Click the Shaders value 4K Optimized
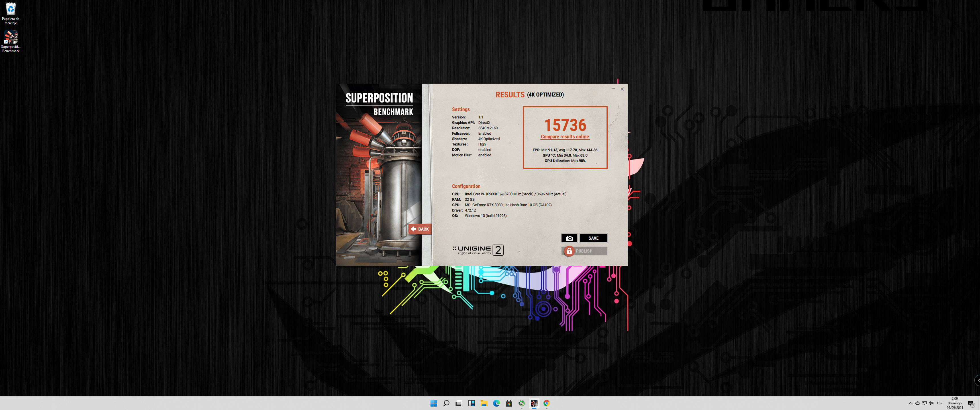 [x=489, y=139]
